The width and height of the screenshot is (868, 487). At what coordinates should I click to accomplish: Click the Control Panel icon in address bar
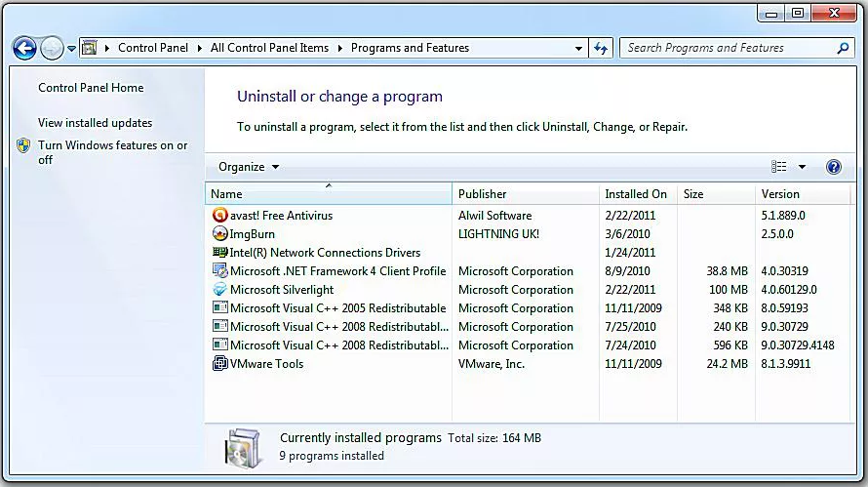89,48
